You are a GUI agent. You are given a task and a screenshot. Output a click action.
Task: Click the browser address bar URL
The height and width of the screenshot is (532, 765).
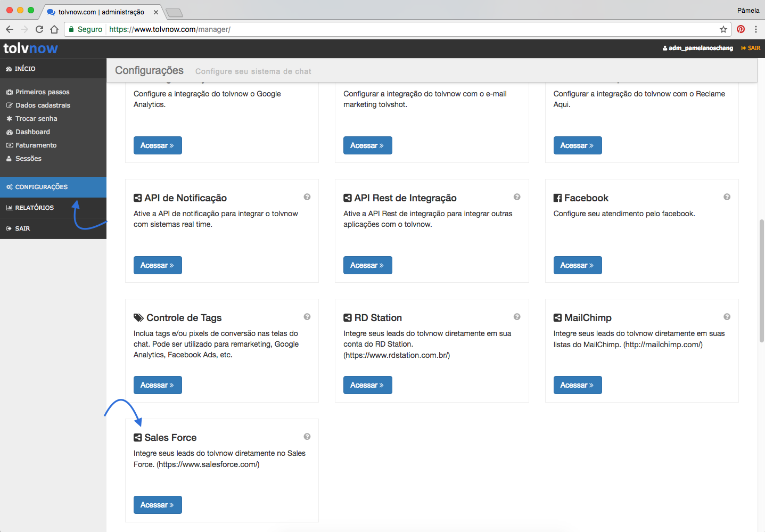[x=170, y=29]
